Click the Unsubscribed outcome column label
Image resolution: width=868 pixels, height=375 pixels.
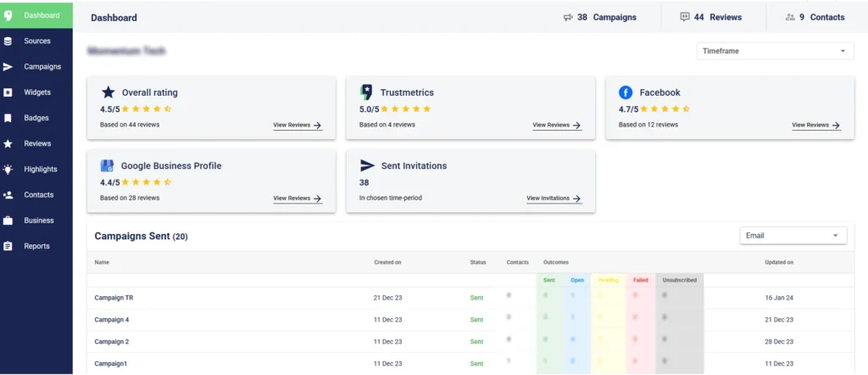(x=679, y=280)
